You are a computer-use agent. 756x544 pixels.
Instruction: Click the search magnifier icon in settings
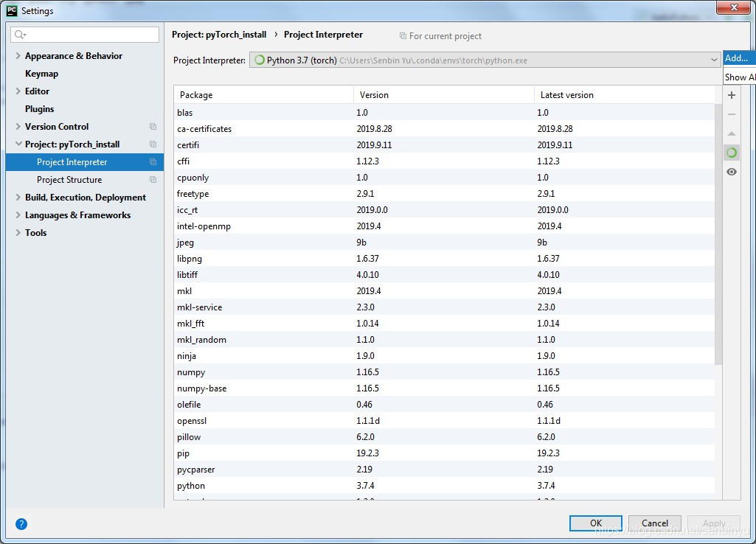pyautogui.click(x=20, y=34)
